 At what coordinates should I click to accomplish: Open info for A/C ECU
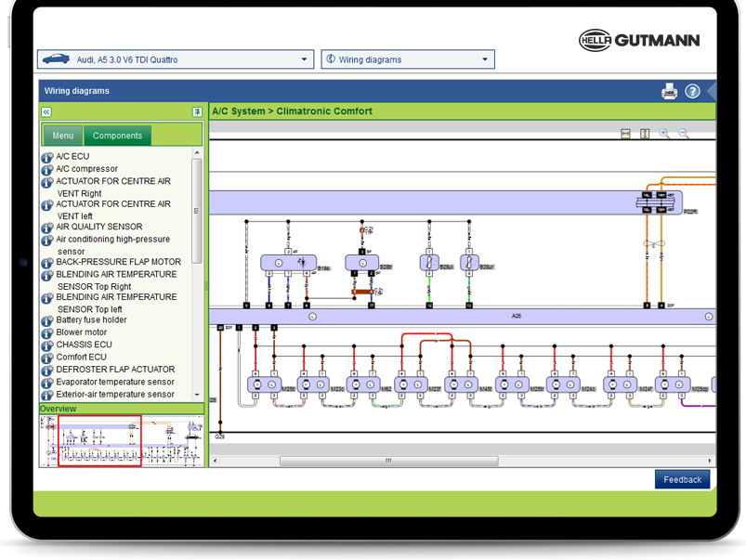pos(47,158)
